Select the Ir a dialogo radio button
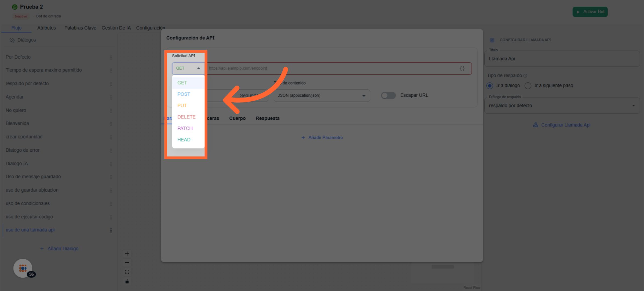The width and height of the screenshot is (644, 291). click(x=490, y=85)
